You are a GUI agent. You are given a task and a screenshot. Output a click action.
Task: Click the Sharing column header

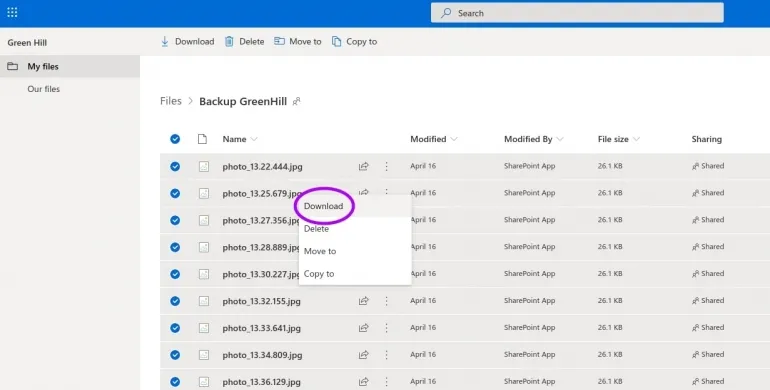coord(707,139)
